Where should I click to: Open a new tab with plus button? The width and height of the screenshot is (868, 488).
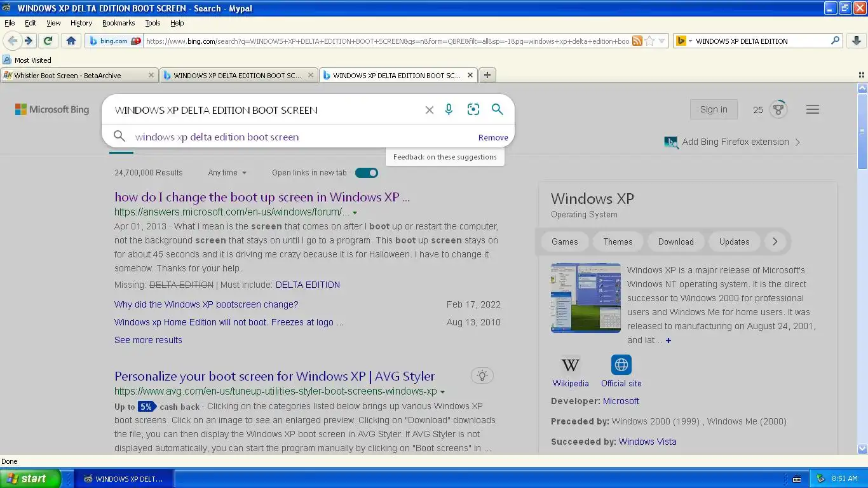pyautogui.click(x=487, y=75)
